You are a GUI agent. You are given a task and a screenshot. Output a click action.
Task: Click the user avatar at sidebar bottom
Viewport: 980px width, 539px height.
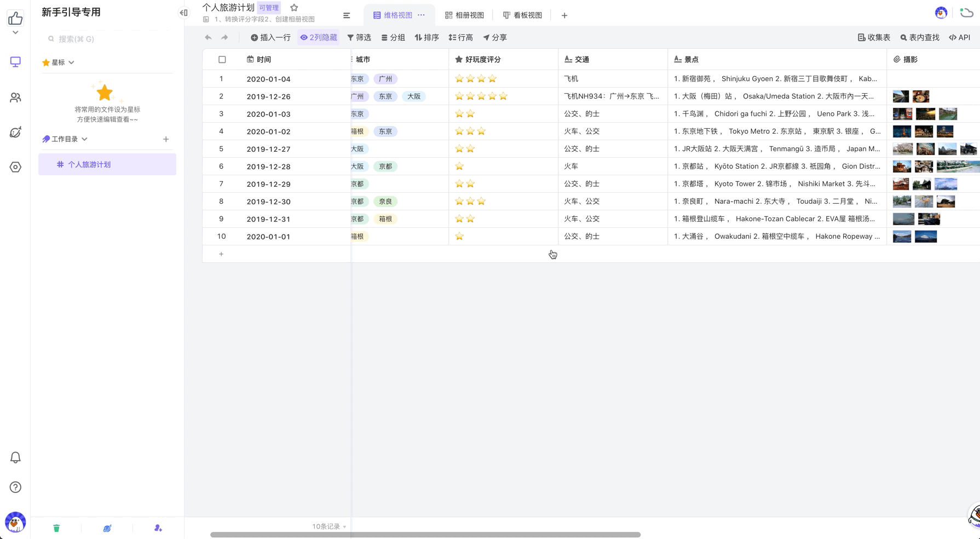click(15, 522)
